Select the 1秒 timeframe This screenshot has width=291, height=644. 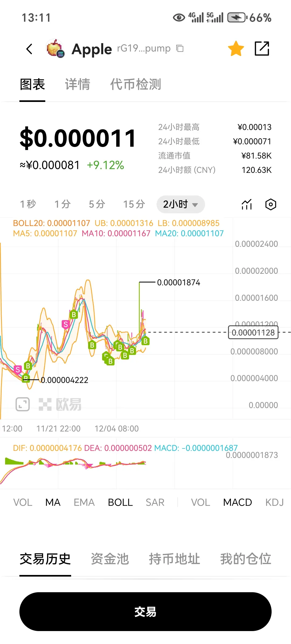[x=28, y=204]
